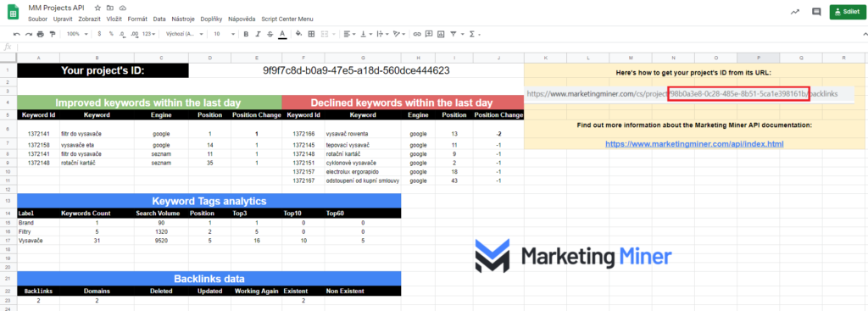The image size is (868, 311).
Task: Activate the paint format tool
Action: click(x=53, y=34)
